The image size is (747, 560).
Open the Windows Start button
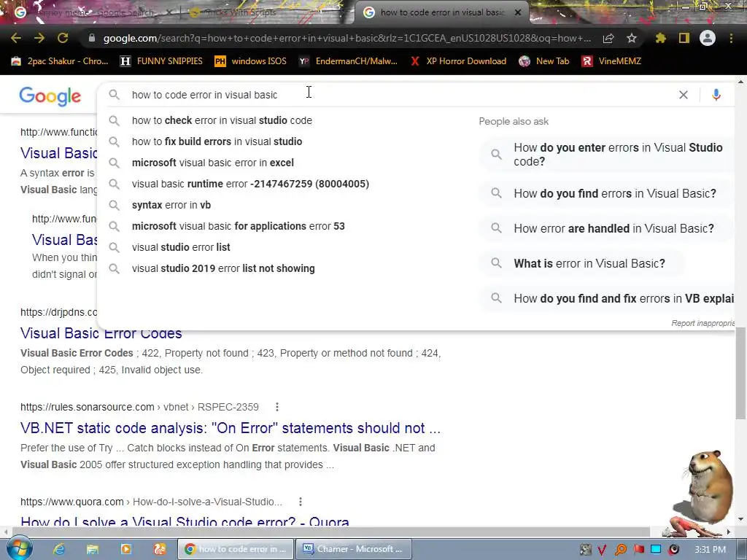coord(19,548)
